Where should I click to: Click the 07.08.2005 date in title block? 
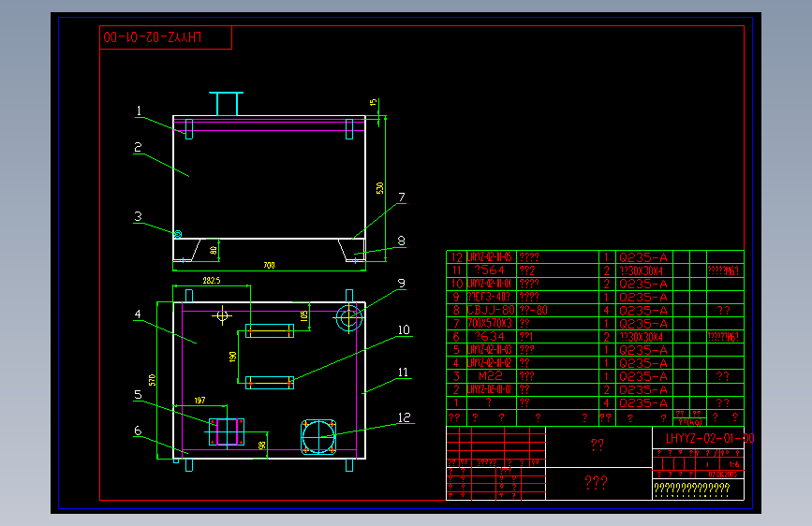[722, 475]
